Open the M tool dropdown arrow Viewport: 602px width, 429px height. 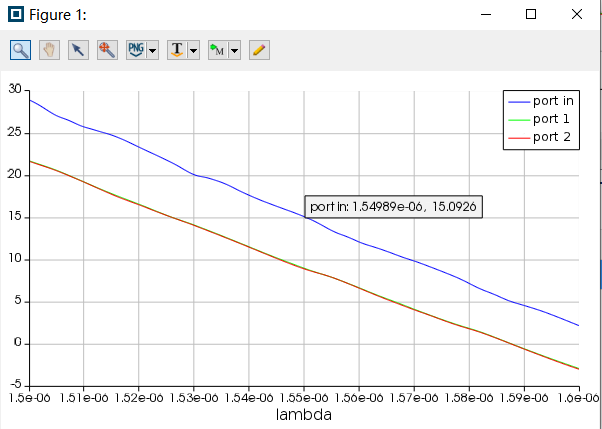click(235, 50)
